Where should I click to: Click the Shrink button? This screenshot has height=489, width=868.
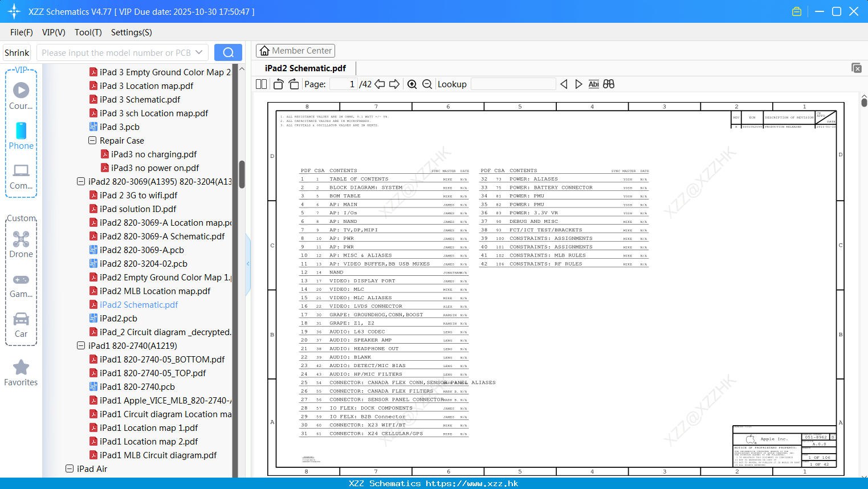tap(17, 52)
